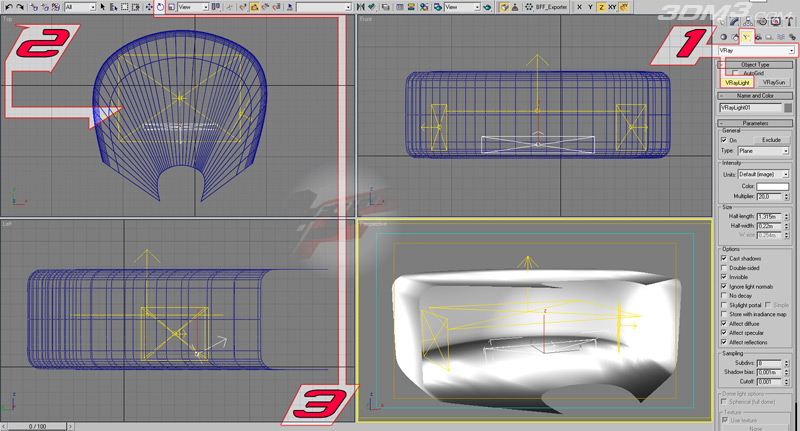Open the Lights category icon
Viewport: 800px width, 431px height.
click(747, 36)
